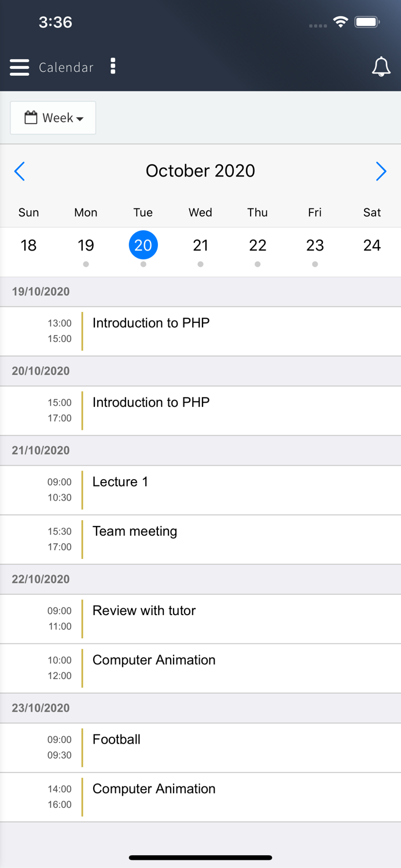Screen dimensions: 401x868
Task: Select Friday 23 in the week strip
Action: point(315,245)
